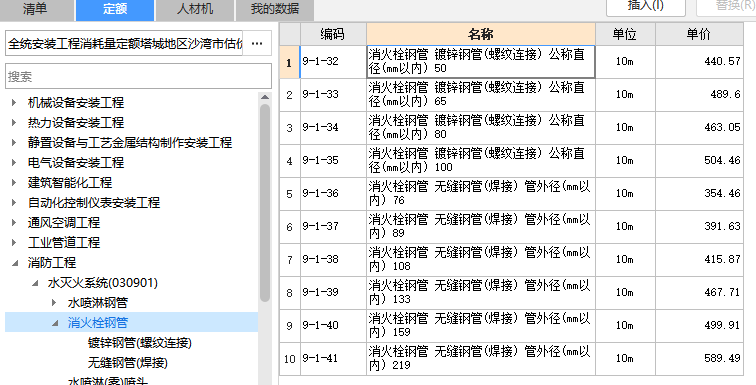
Task: Expand the 电气设备安装工程 node arrow
Action: pyautogui.click(x=14, y=162)
